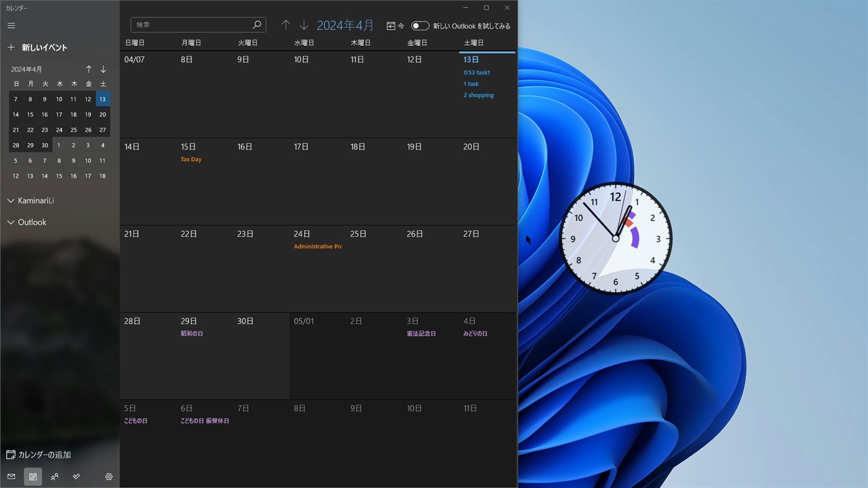Open the shopping event on April 13
The width and height of the screenshot is (868, 488).
tap(478, 95)
